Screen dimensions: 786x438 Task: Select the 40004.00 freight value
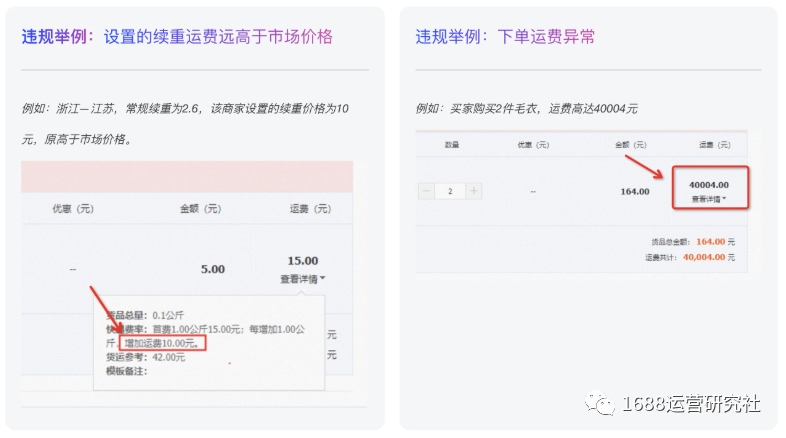(x=709, y=185)
